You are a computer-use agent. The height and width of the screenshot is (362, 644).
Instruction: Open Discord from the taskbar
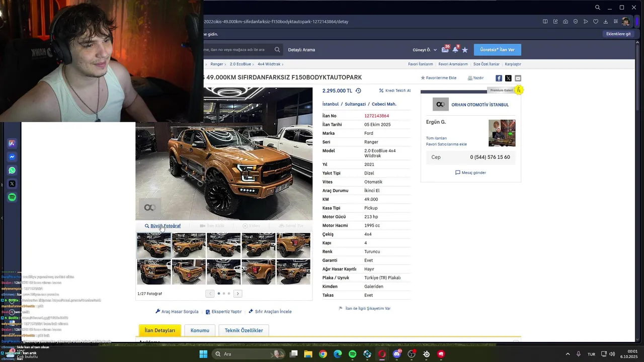397,354
